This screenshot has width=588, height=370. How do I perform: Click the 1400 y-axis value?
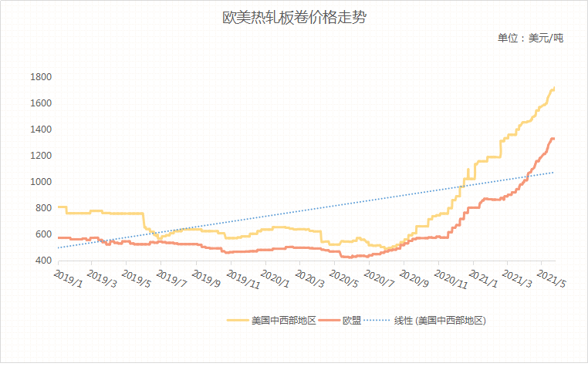coord(41,129)
